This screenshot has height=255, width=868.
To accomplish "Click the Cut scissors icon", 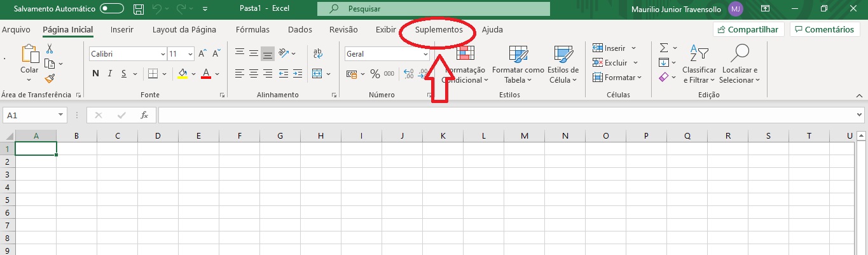I will point(50,49).
